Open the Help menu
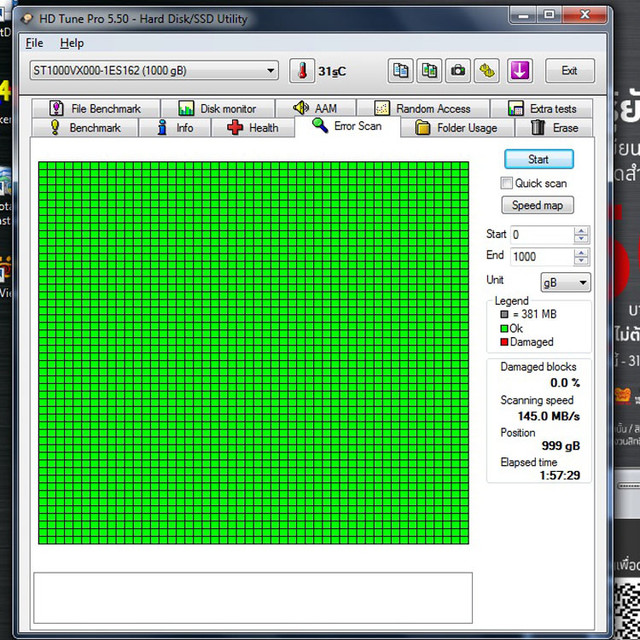640x640 pixels. 72,43
